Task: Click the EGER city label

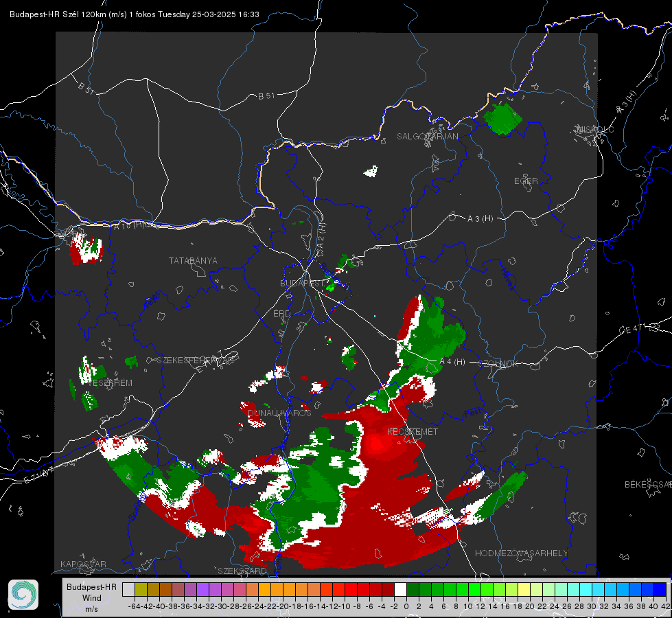Action: point(526,181)
